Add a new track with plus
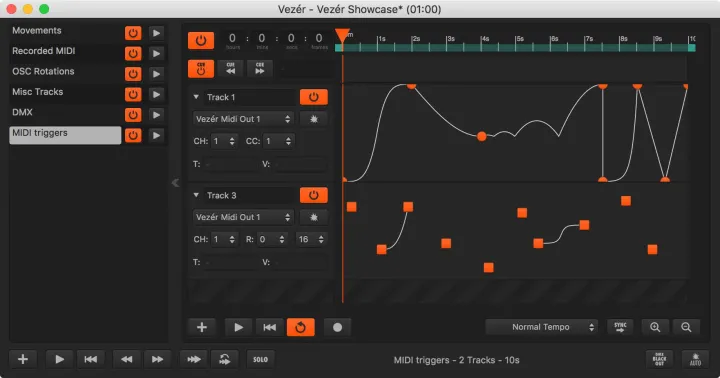This screenshot has height=378, width=720. click(202, 327)
